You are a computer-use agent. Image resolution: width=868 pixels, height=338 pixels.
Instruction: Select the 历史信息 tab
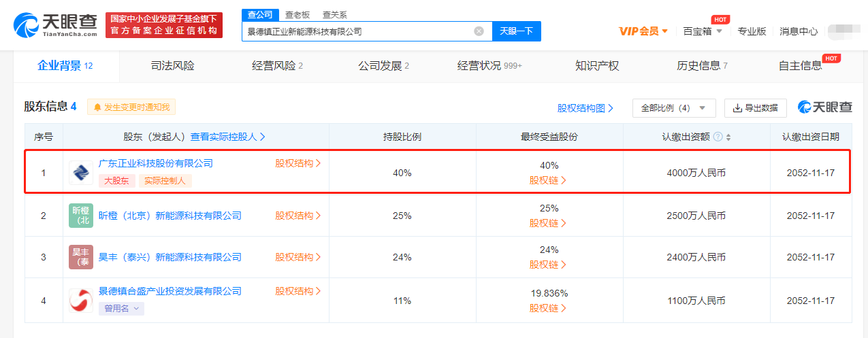pyautogui.click(x=702, y=66)
